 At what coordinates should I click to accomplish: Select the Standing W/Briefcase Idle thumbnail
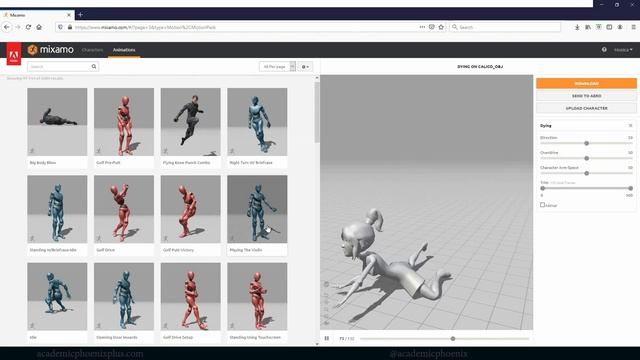[57, 209]
